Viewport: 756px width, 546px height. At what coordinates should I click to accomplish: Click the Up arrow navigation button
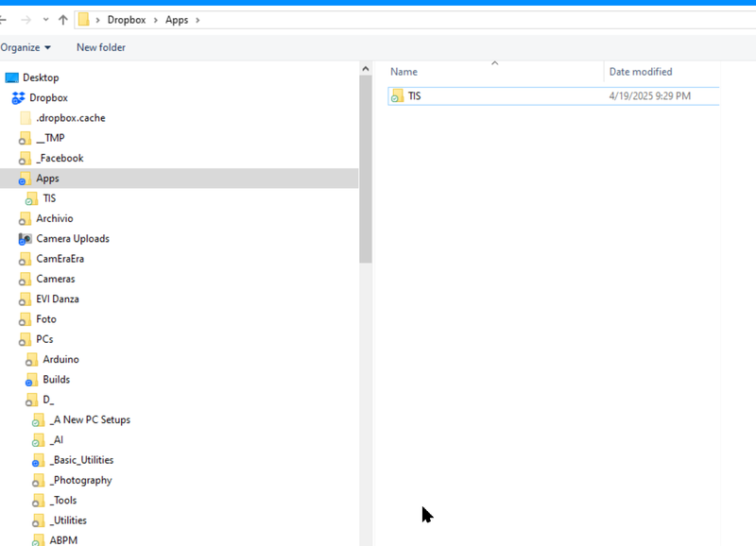pyautogui.click(x=63, y=20)
